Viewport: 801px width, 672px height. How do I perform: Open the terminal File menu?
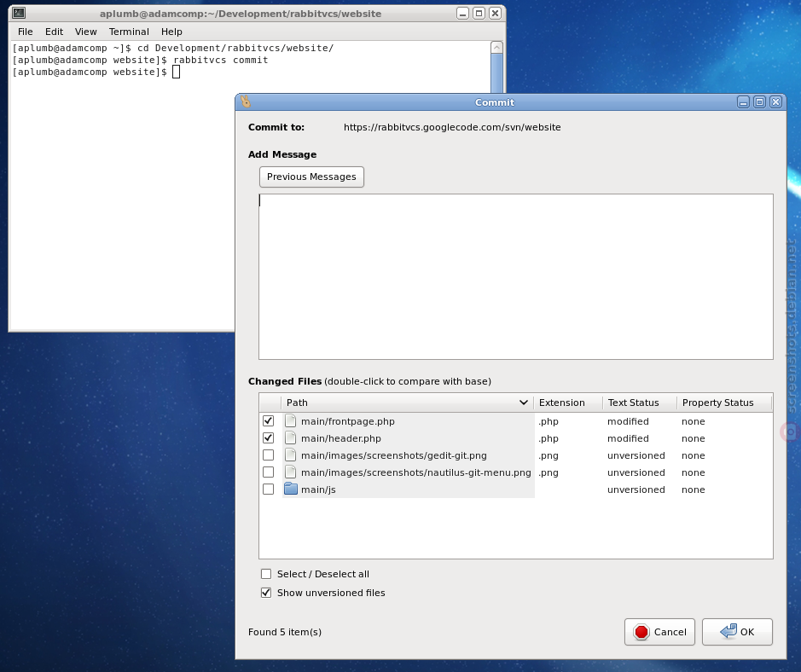[x=25, y=32]
